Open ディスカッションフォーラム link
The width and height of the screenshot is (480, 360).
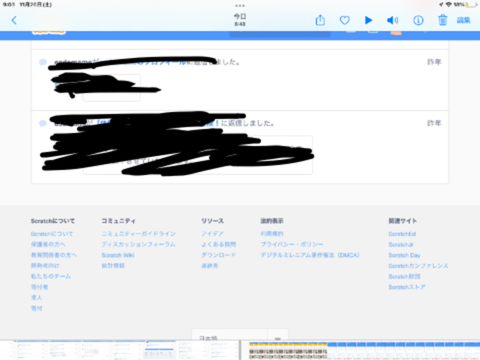pyautogui.click(x=138, y=244)
